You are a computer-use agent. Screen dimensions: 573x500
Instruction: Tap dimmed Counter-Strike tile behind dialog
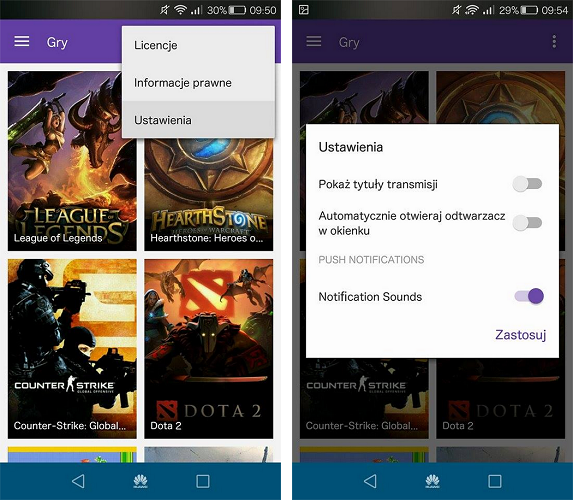pos(364,398)
